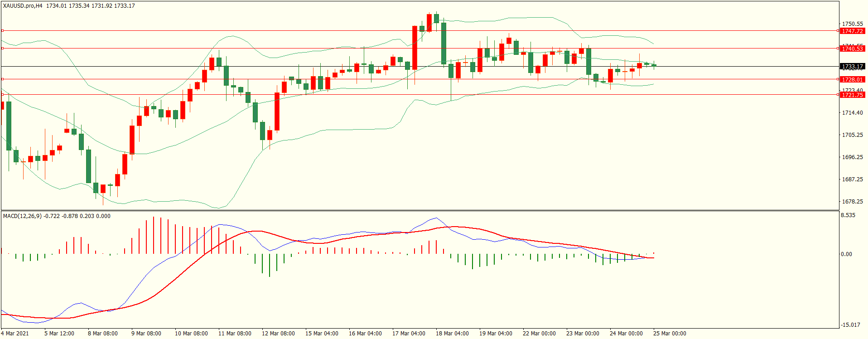Click the 8 Mar 08:00 time label
This screenshot has width=868, height=339.
pyautogui.click(x=103, y=334)
